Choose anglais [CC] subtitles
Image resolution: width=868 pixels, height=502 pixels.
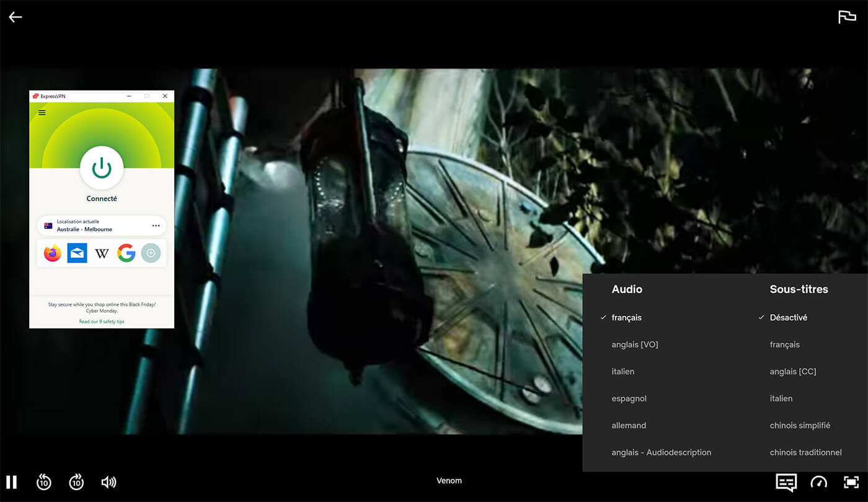pos(793,372)
